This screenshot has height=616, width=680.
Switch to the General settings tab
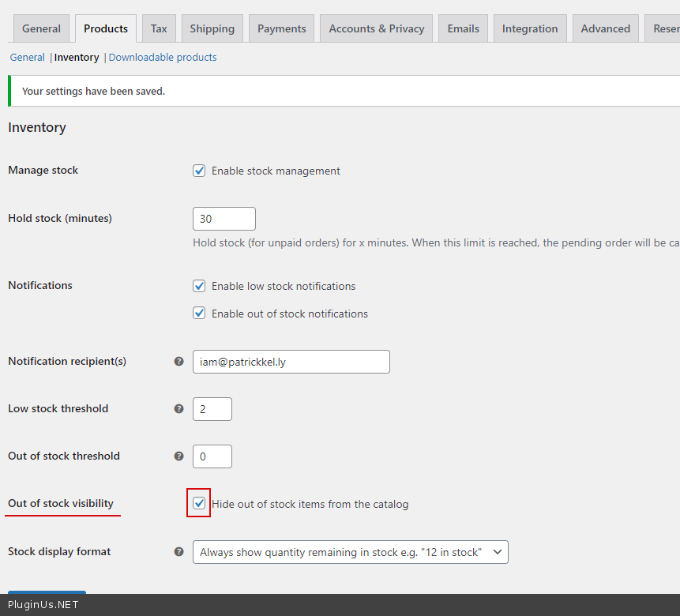[41, 28]
